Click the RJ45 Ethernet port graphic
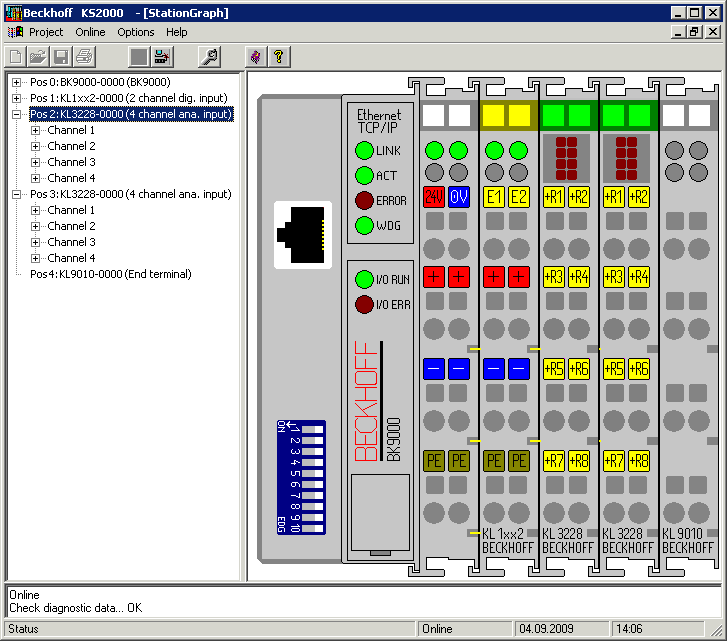The height and width of the screenshot is (641, 727). point(303,235)
